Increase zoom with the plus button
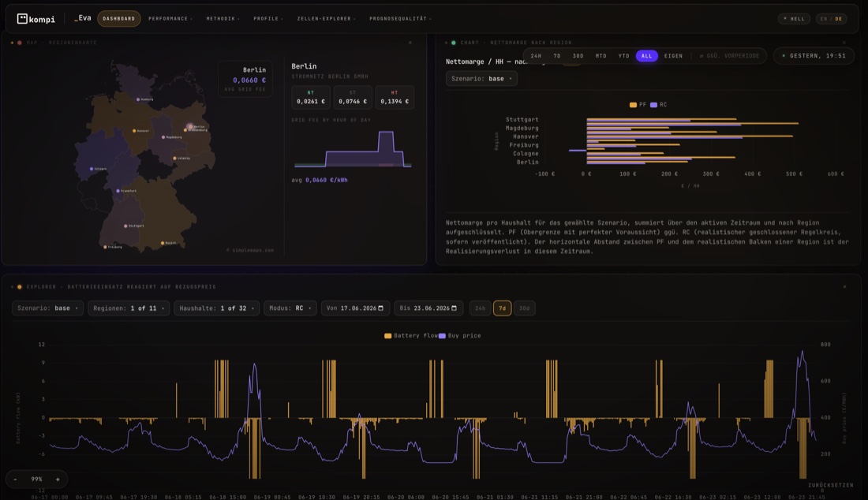868x500 pixels. [x=58, y=479]
